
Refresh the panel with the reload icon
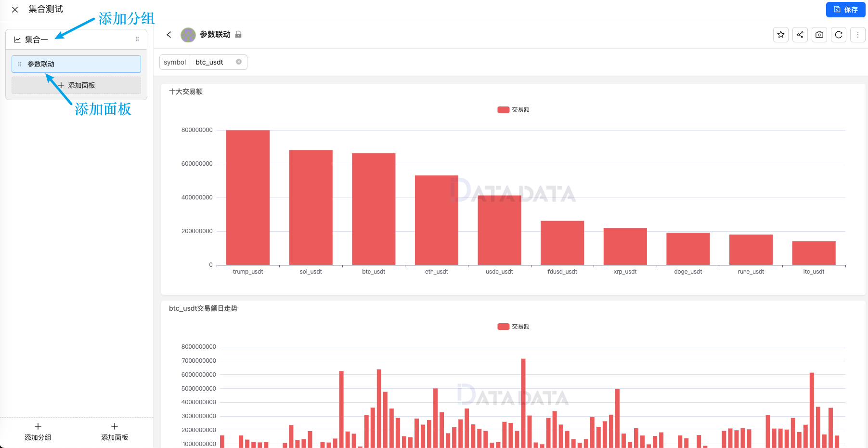[839, 35]
